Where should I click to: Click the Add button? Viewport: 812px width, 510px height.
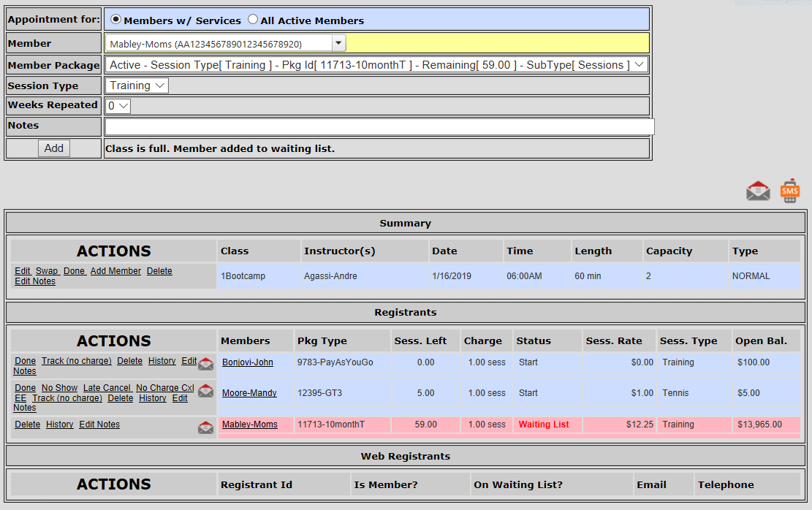[x=54, y=148]
